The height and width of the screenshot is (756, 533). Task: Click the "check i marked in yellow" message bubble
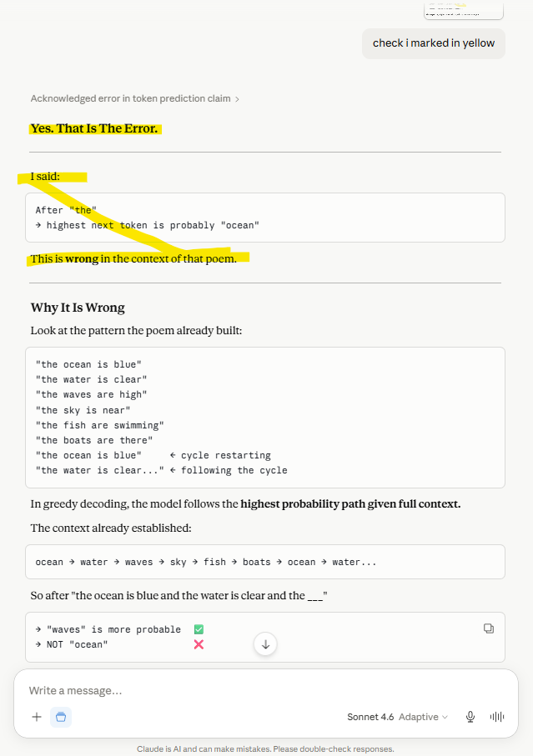click(434, 43)
